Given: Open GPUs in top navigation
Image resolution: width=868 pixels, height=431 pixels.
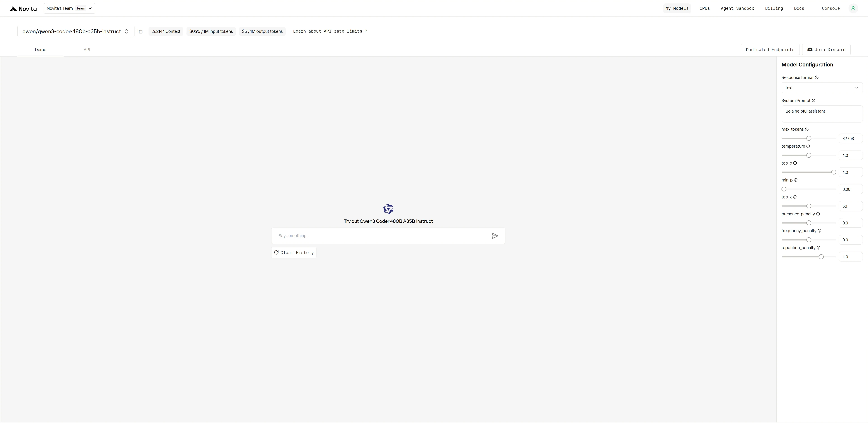Looking at the screenshot, I should tap(705, 8).
